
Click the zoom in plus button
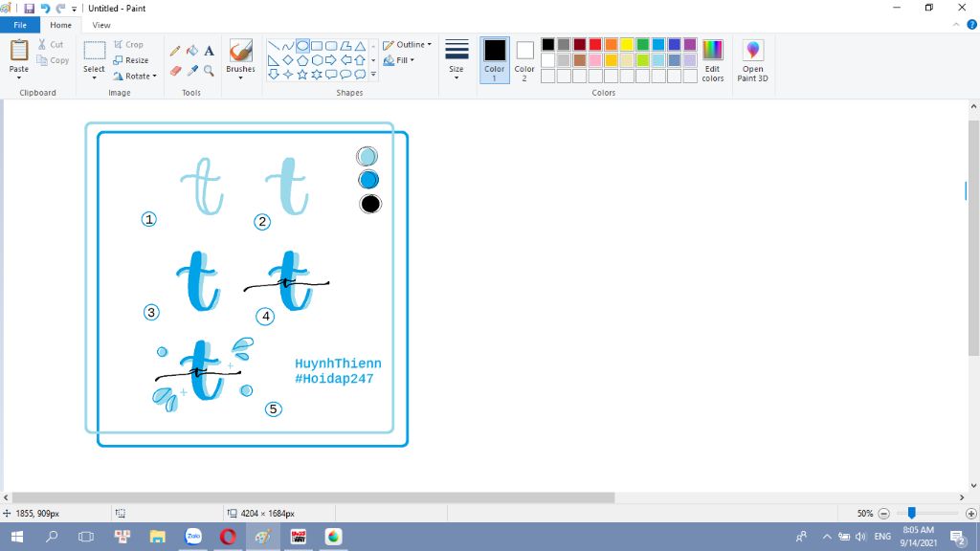pyautogui.click(x=970, y=514)
